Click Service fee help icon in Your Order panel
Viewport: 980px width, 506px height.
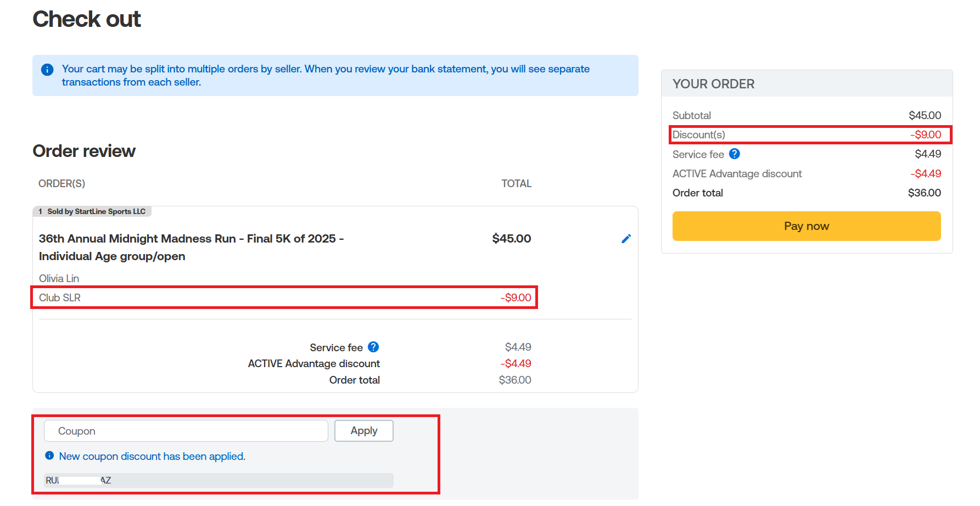(x=734, y=154)
